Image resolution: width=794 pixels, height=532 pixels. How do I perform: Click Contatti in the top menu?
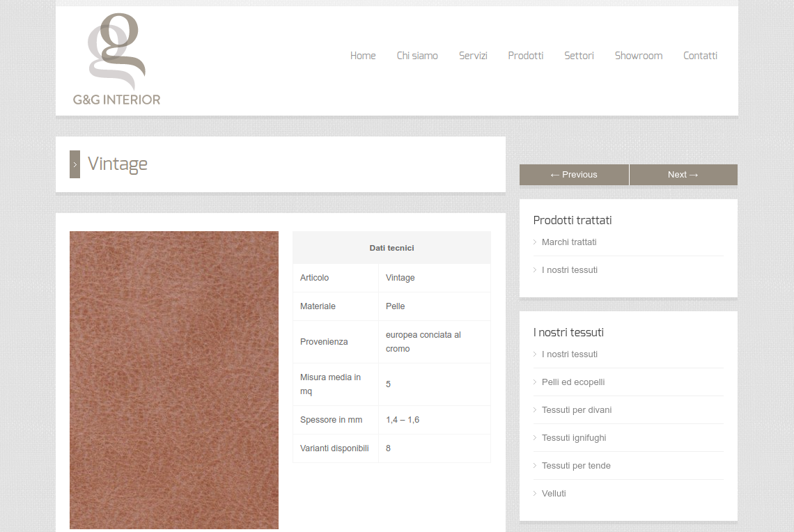tap(700, 56)
